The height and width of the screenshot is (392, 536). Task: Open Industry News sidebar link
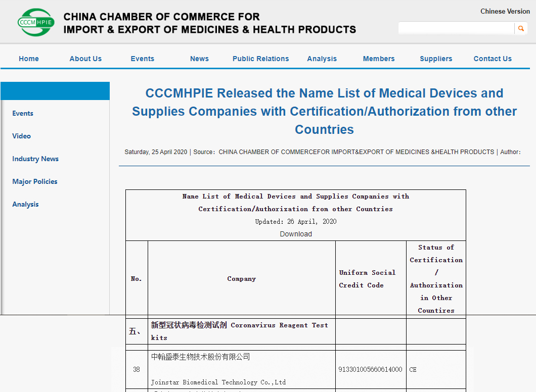point(35,159)
